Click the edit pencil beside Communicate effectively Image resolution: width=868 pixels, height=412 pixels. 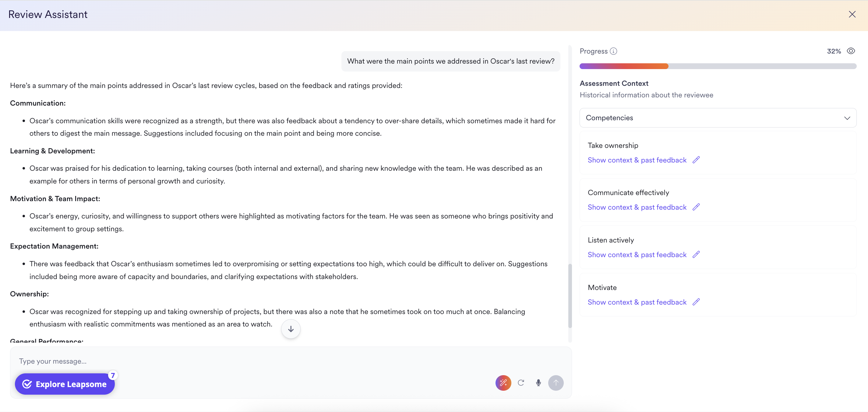tap(696, 207)
